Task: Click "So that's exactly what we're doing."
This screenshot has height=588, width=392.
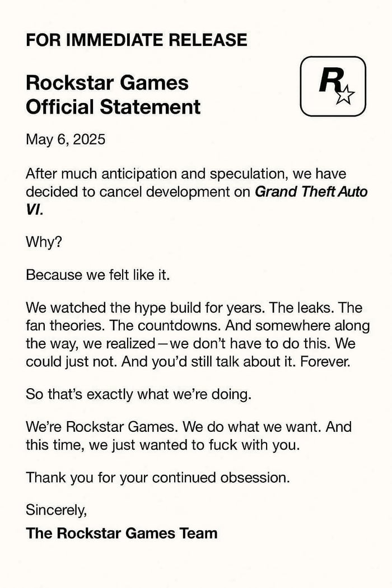Action: coord(138,394)
